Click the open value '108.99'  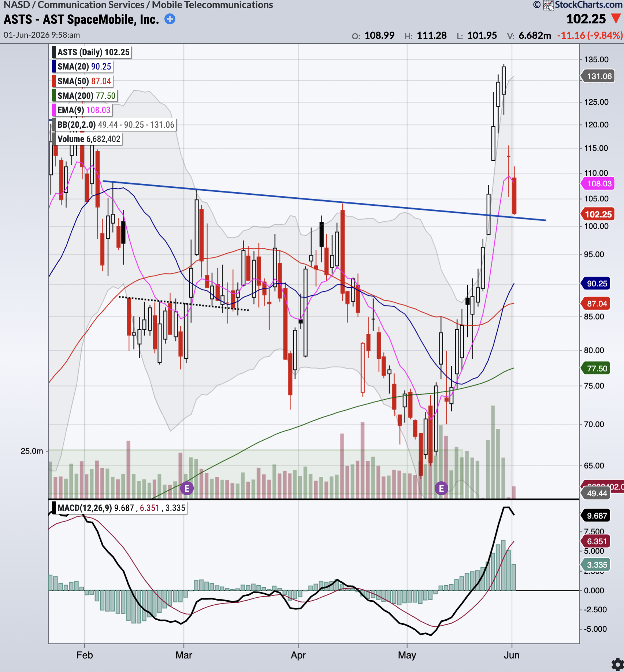tap(379, 36)
